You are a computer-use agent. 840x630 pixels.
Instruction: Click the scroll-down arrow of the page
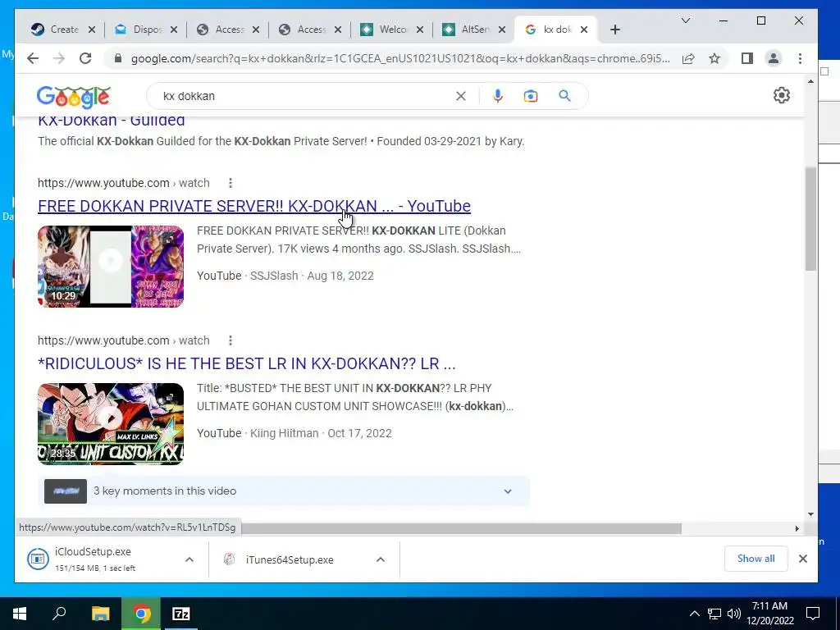[x=810, y=514]
